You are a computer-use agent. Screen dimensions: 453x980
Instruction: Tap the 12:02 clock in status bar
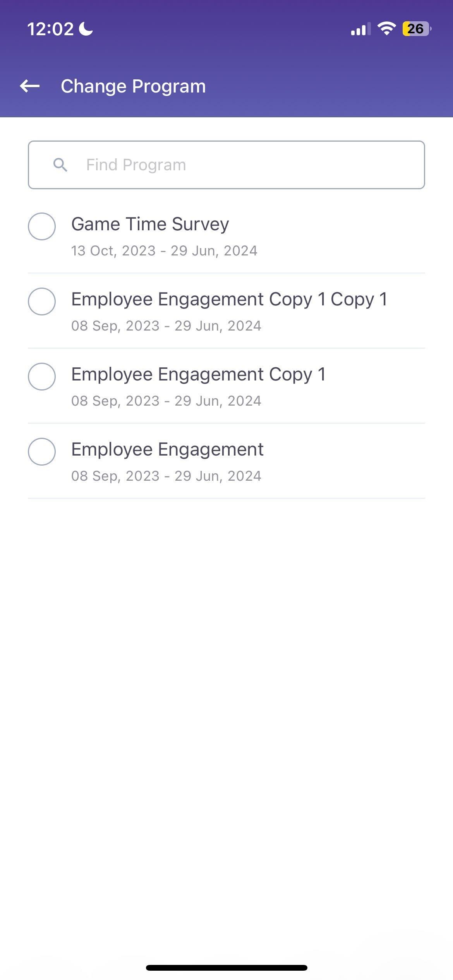tap(50, 29)
